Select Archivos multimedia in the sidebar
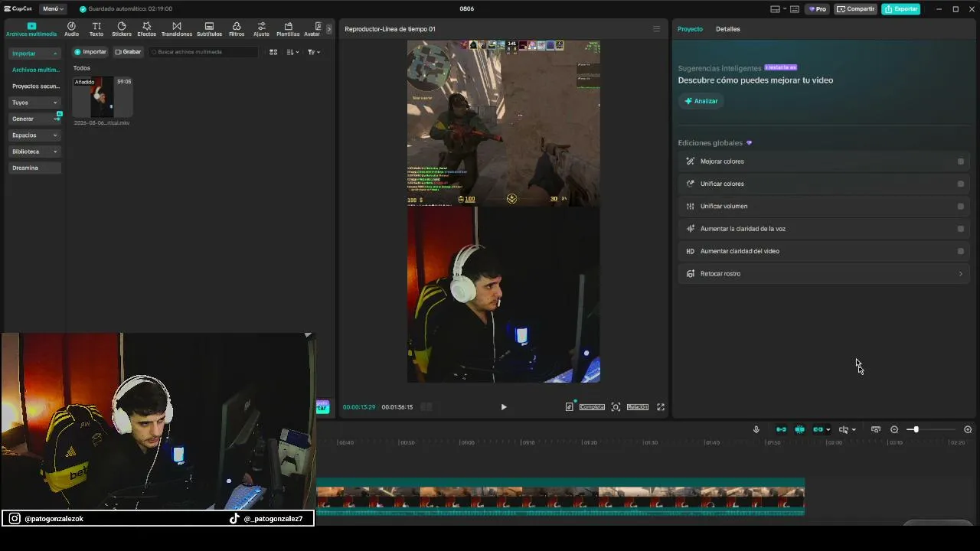 [34, 70]
